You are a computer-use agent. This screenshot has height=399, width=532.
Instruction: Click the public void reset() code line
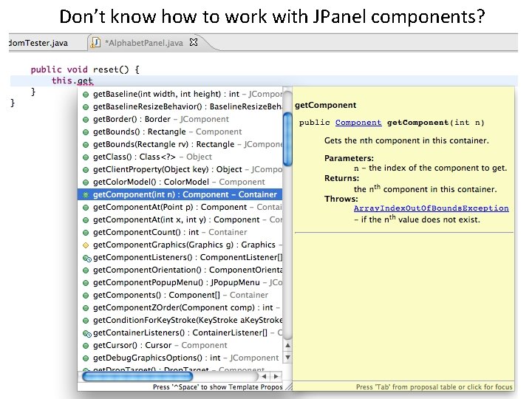click(x=85, y=69)
